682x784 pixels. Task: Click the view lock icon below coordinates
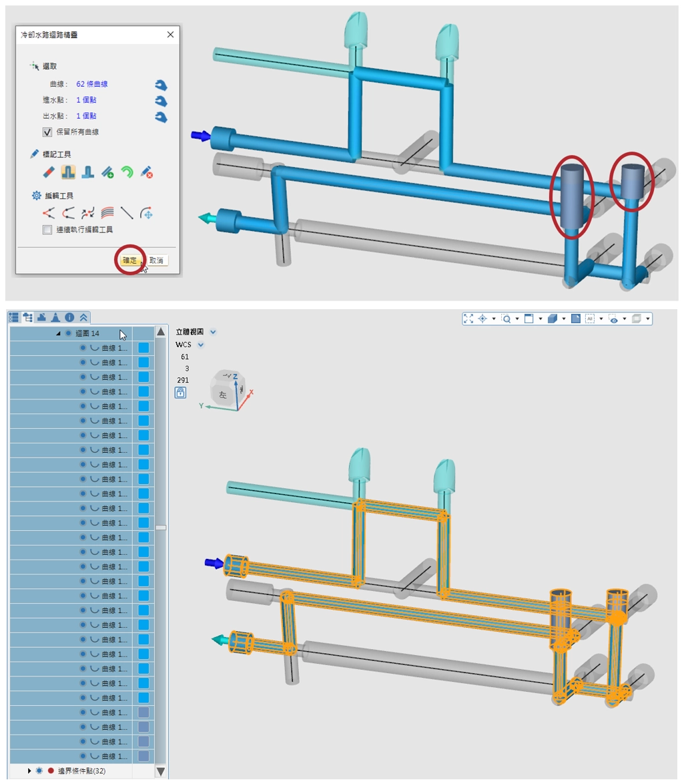click(180, 393)
